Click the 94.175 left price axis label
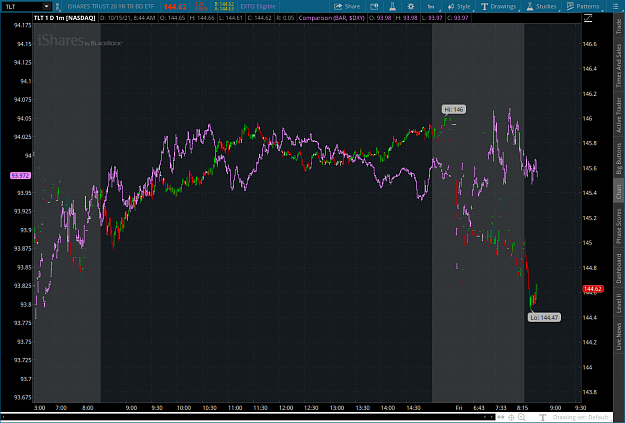 tap(22, 25)
